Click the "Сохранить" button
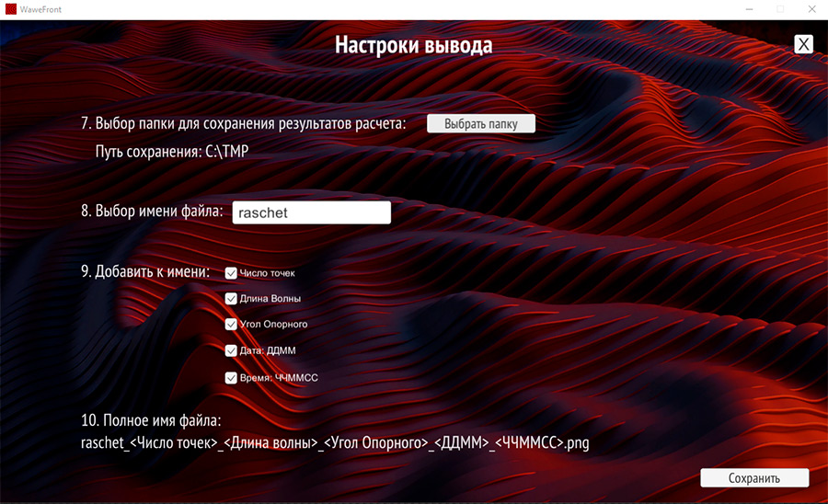The image size is (828, 504). [x=754, y=478]
